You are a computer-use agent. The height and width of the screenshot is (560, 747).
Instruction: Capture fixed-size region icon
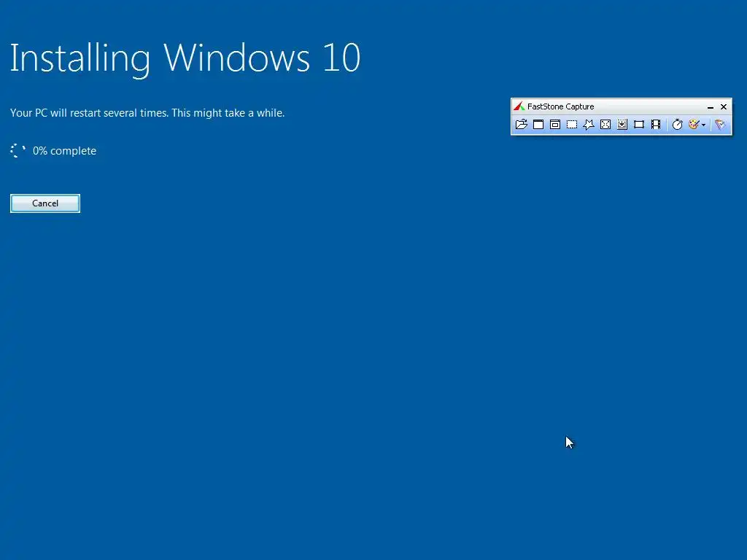pyautogui.click(x=639, y=124)
